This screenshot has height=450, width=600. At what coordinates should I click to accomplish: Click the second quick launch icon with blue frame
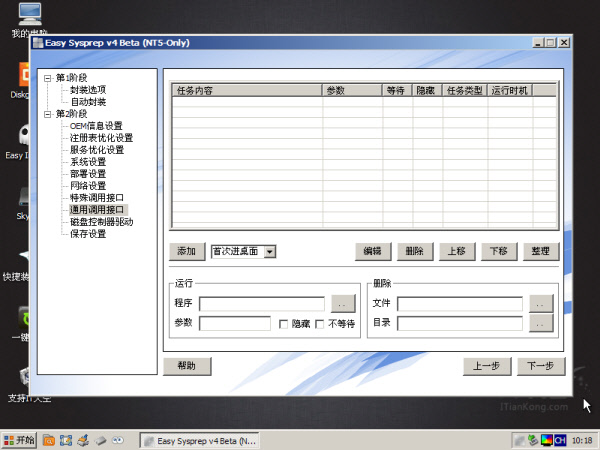[x=66, y=440]
